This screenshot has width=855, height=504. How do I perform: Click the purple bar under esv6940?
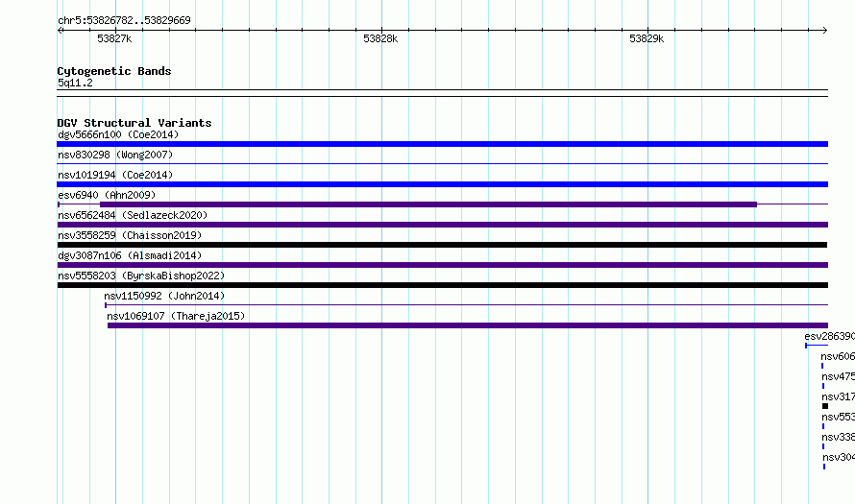(x=428, y=204)
